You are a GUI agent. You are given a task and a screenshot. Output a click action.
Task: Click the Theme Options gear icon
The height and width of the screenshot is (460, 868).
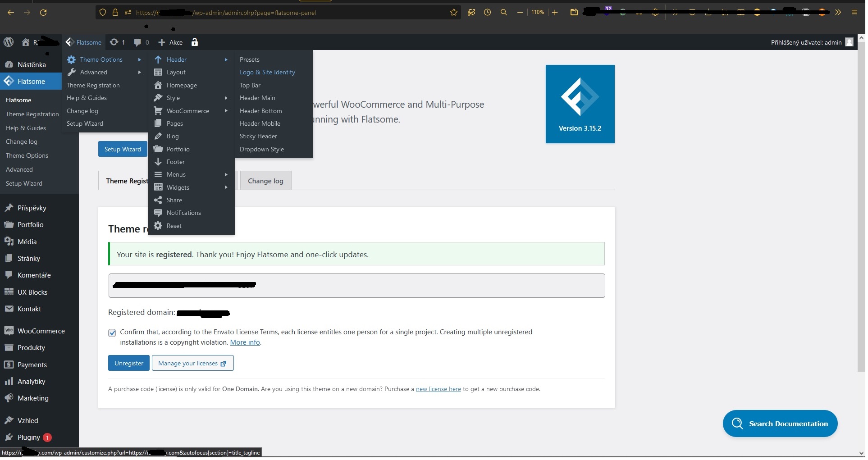[x=71, y=59]
